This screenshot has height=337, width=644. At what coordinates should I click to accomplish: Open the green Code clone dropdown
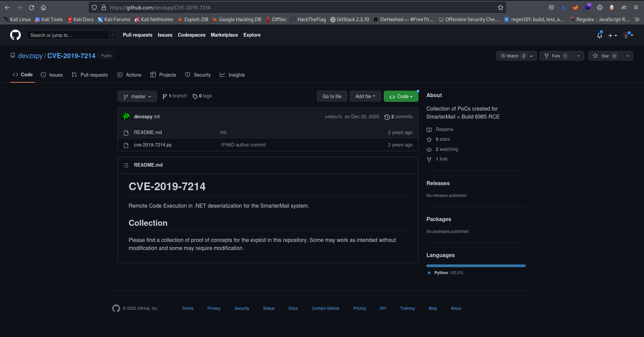[x=401, y=96]
